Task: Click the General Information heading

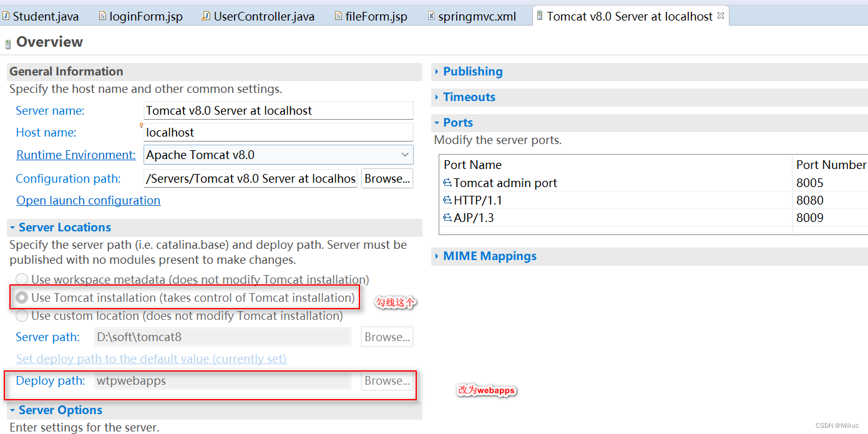Action: coord(66,71)
